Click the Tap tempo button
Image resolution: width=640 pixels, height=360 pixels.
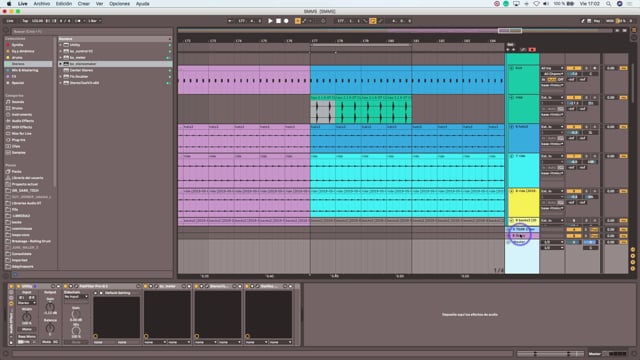click(x=25, y=21)
